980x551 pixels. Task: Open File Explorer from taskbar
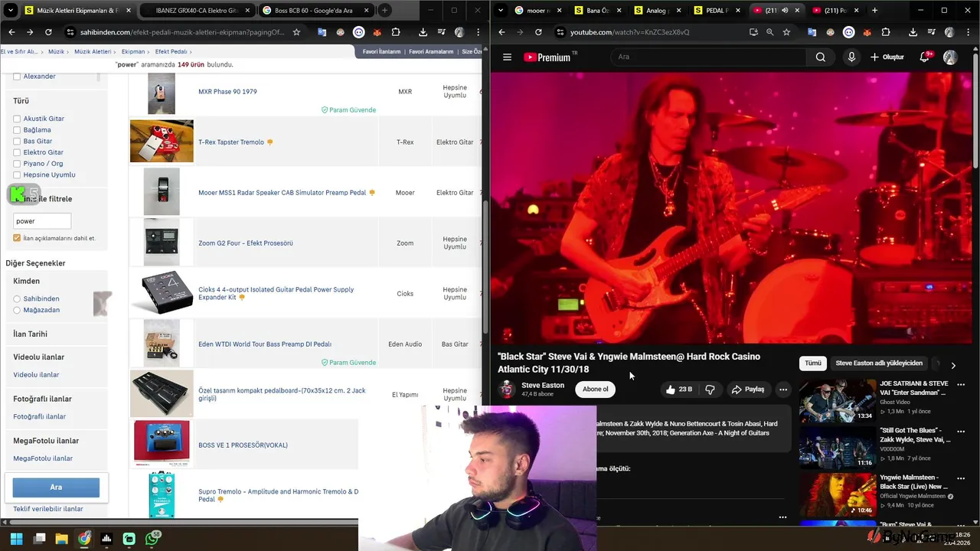pos(61,539)
